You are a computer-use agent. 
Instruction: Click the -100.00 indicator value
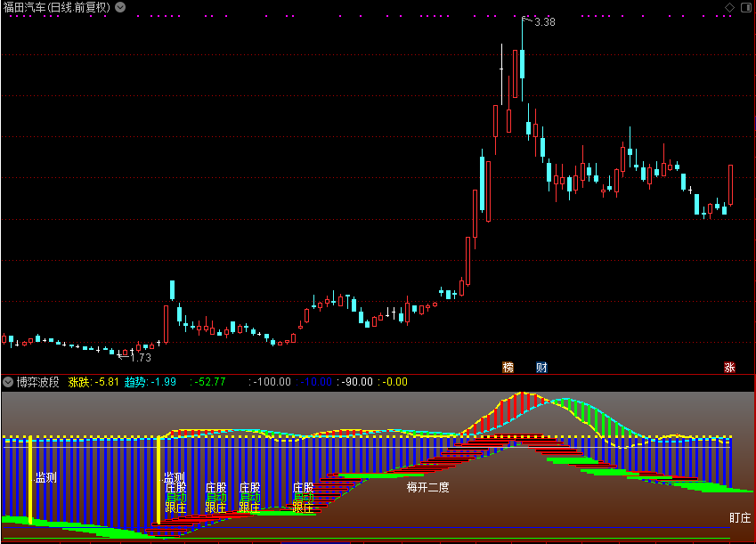pyautogui.click(x=270, y=382)
